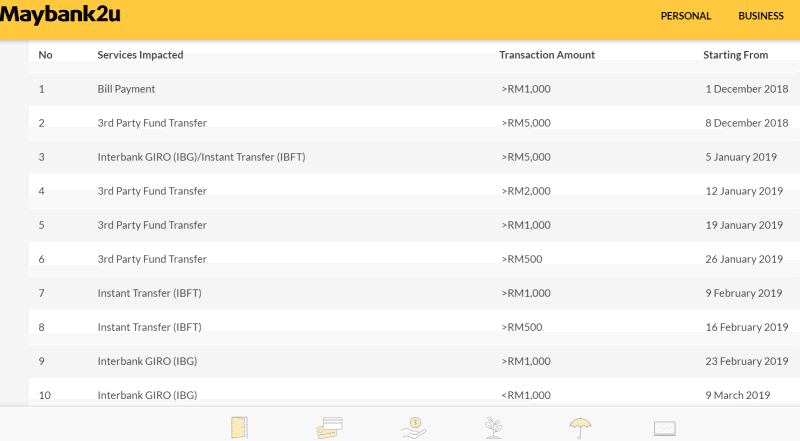The width and height of the screenshot is (800, 441).
Task: Click the door icon in the bottom bar
Action: point(239,428)
